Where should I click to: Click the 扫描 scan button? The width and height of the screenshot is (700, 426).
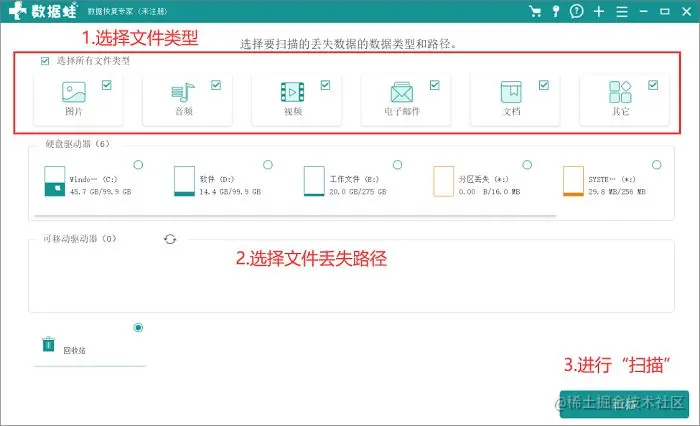(624, 404)
